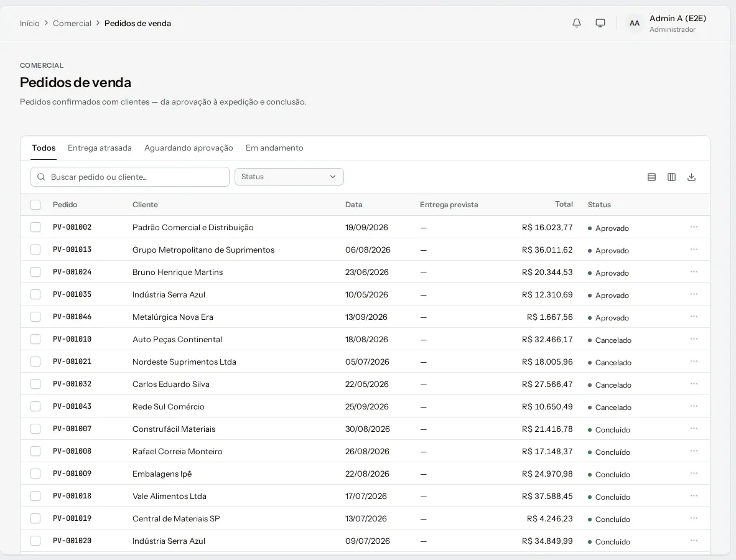Sort by Pedido column header

(x=65, y=205)
